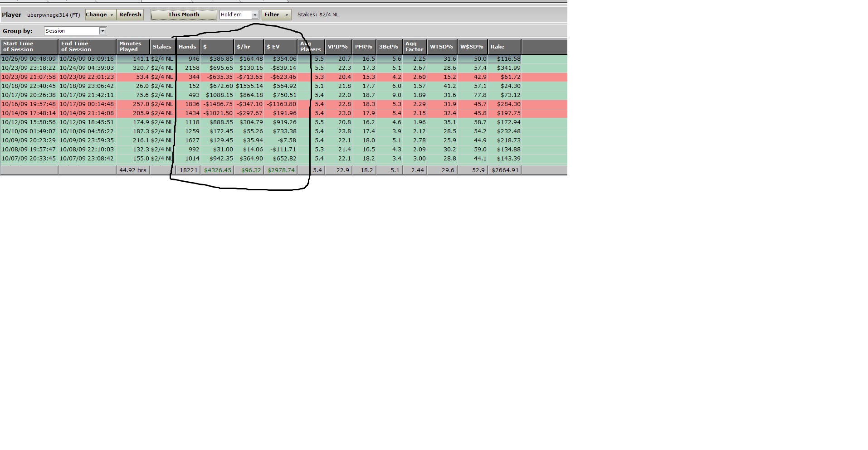This screenshot has width=868, height=450.
Task: Sort by PFR% column header
Action: (364, 47)
